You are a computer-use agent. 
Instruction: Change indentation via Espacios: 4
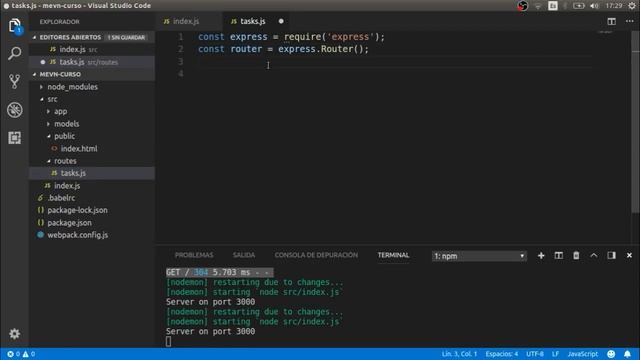(x=502, y=354)
